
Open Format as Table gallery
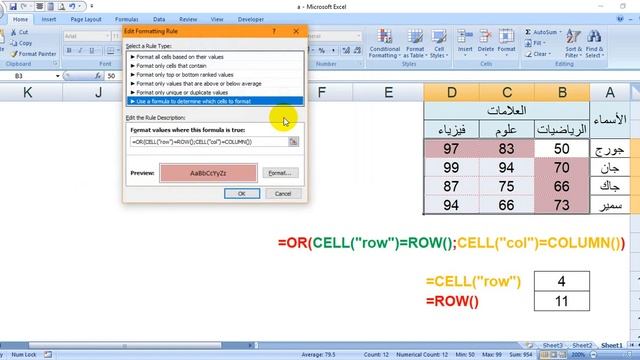point(415,44)
